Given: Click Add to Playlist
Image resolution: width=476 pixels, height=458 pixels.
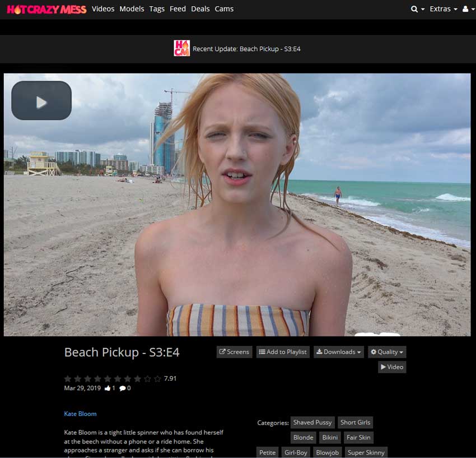Looking at the screenshot, I should point(283,352).
